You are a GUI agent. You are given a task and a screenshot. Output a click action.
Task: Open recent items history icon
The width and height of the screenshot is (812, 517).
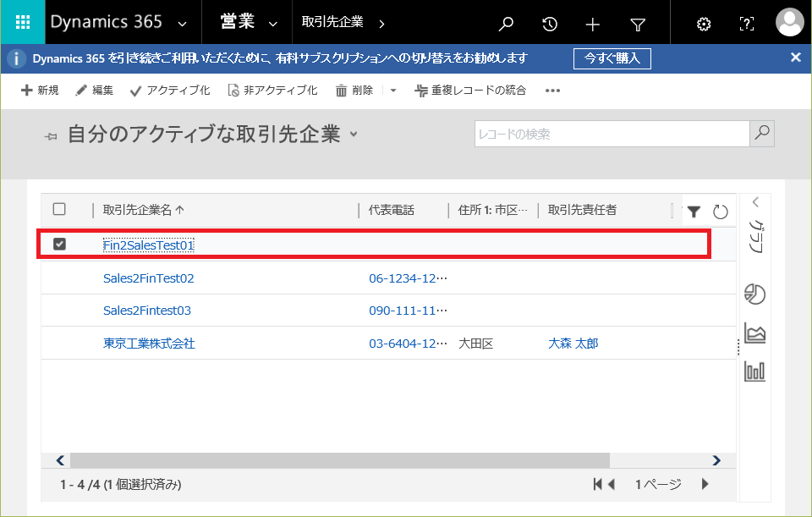coord(550,24)
